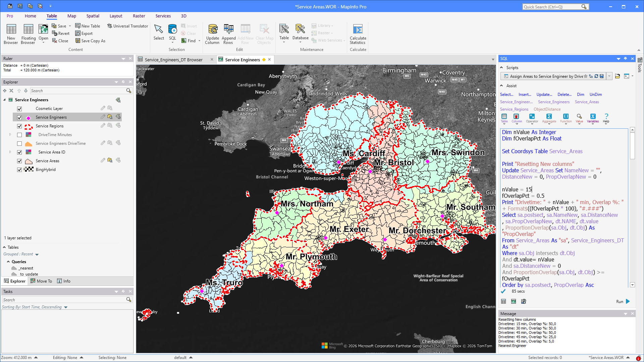Toggle editable pencil for Service Regions layer
Screen dimensions: 644x362
[103, 126]
